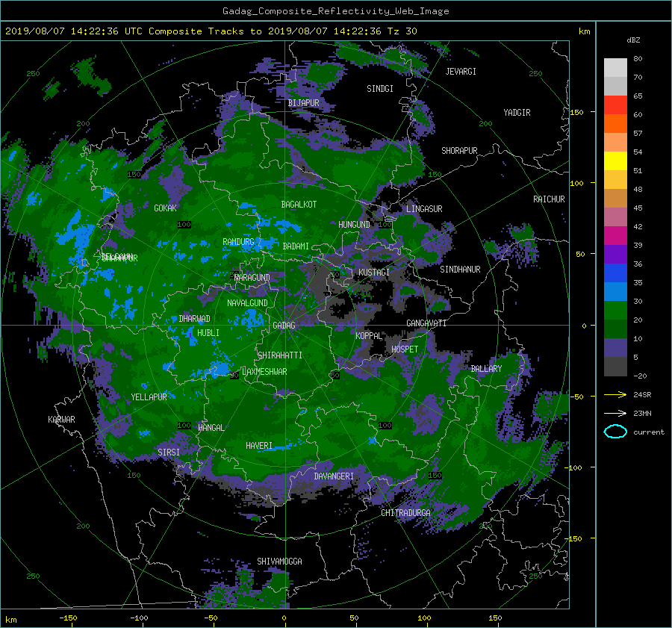
Task: Click the DAVANGERI city label
Action: coord(334,476)
